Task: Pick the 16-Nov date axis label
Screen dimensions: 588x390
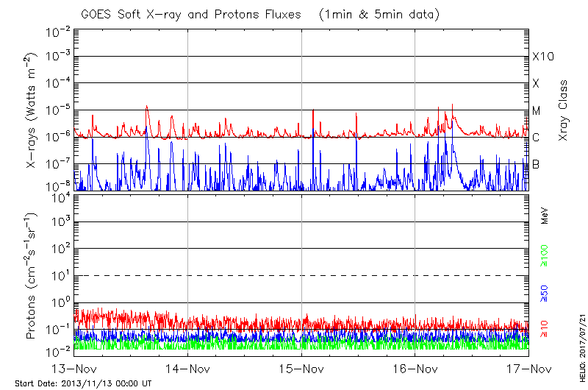Action: coord(415,368)
